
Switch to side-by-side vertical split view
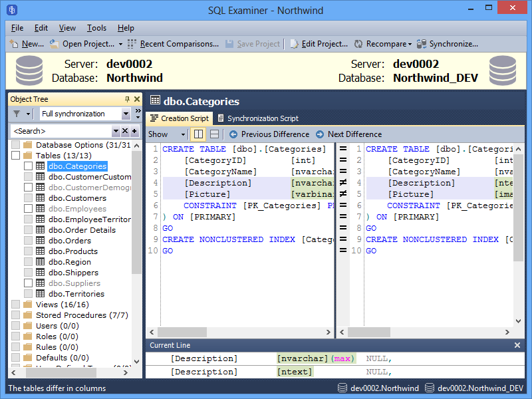(x=198, y=134)
